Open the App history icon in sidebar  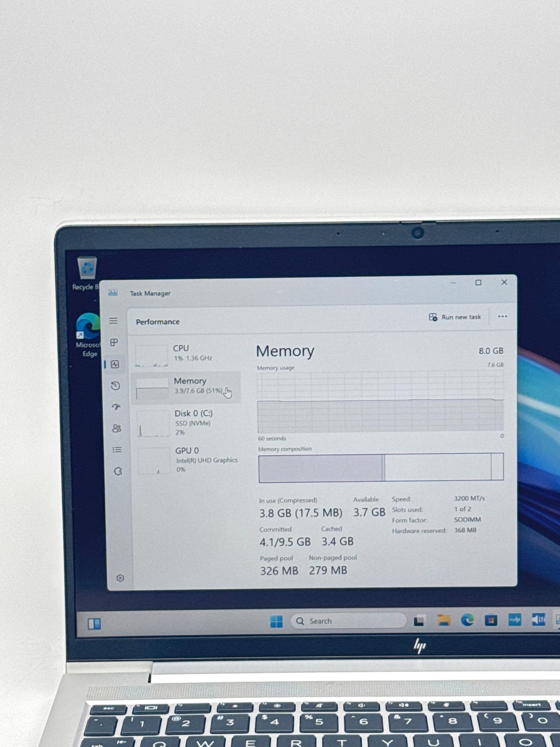(x=115, y=386)
